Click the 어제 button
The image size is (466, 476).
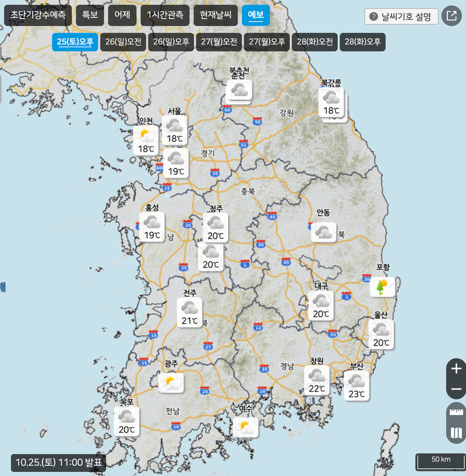(x=122, y=16)
